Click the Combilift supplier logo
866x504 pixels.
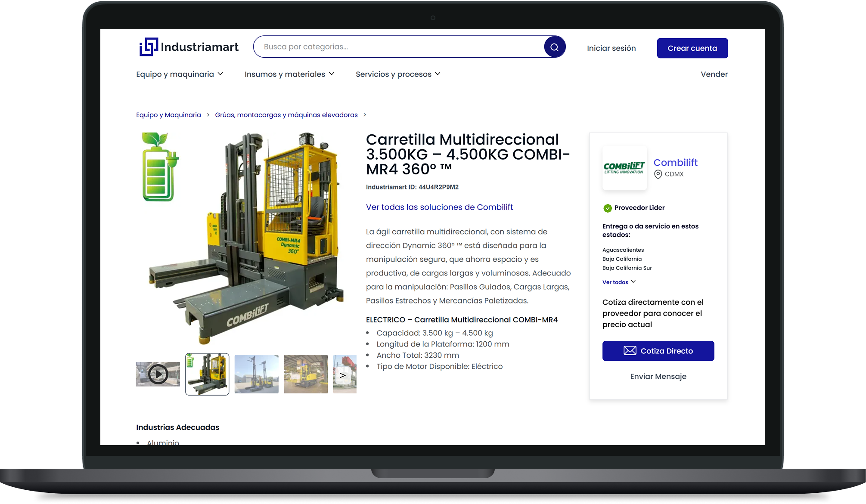(x=624, y=168)
